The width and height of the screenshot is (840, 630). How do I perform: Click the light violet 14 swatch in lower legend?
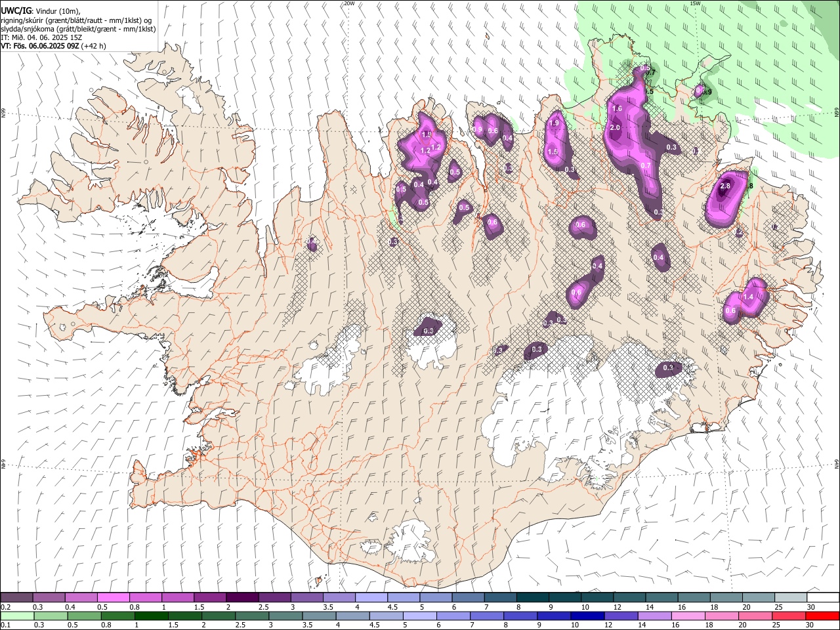point(654,616)
